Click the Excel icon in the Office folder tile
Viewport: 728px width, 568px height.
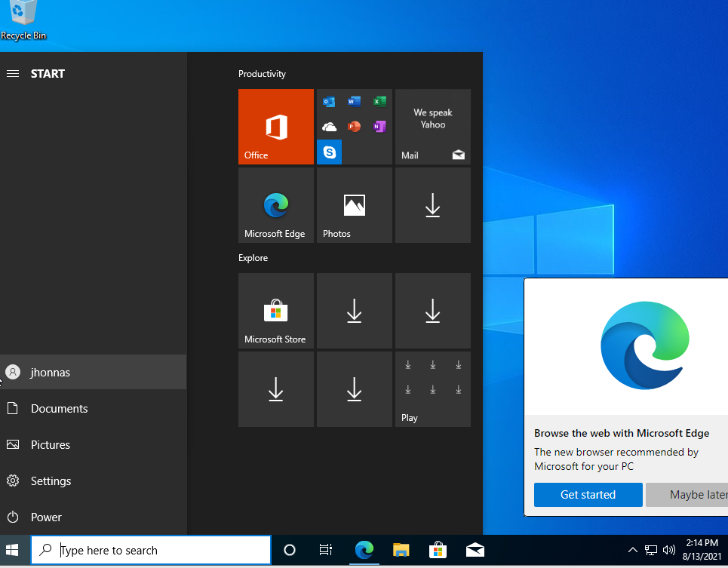point(379,101)
